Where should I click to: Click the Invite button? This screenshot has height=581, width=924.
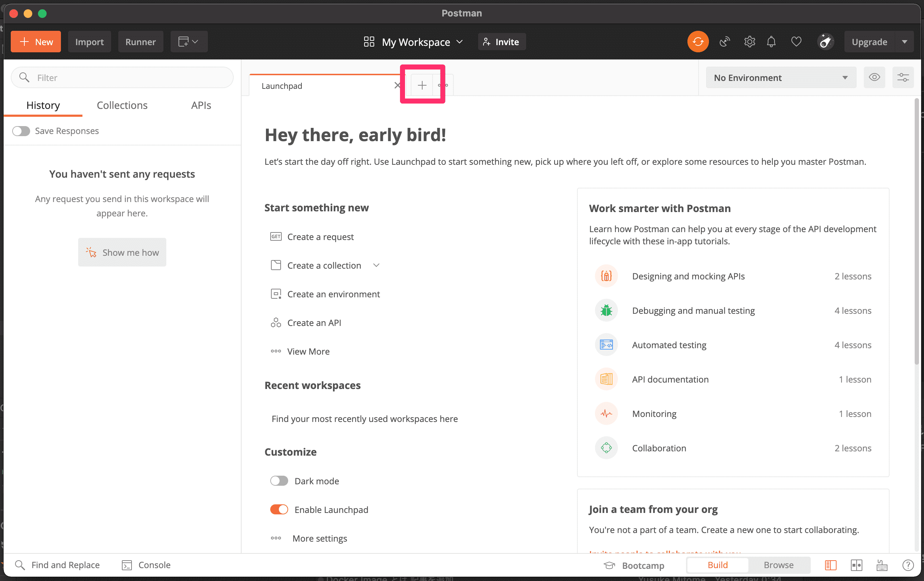tap(501, 42)
